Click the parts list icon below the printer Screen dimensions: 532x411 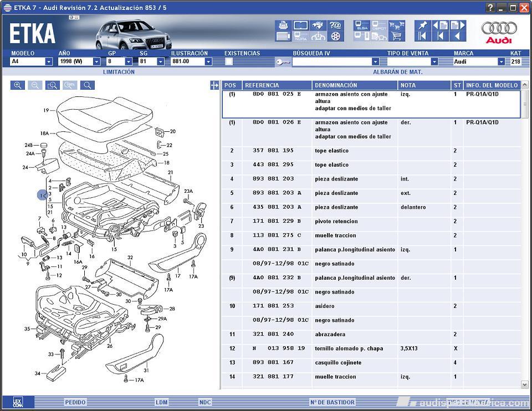click(x=283, y=37)
